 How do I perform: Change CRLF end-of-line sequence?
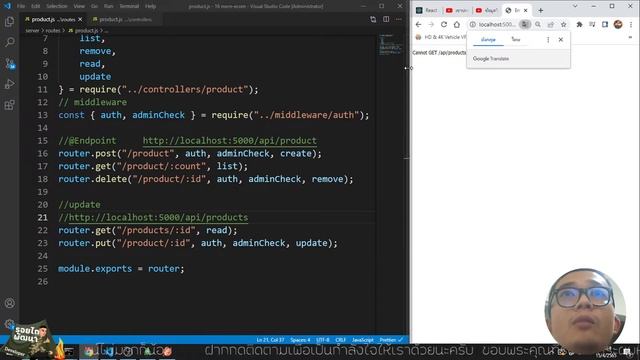coord(340,340)
